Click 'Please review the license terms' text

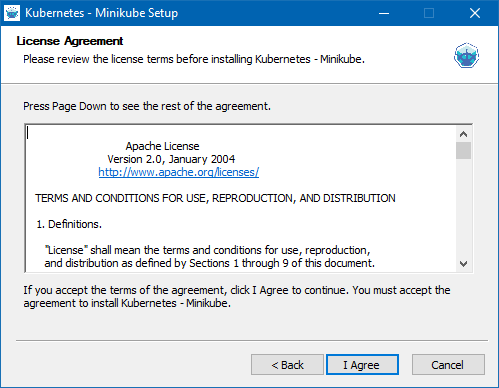tap(194, 59)
